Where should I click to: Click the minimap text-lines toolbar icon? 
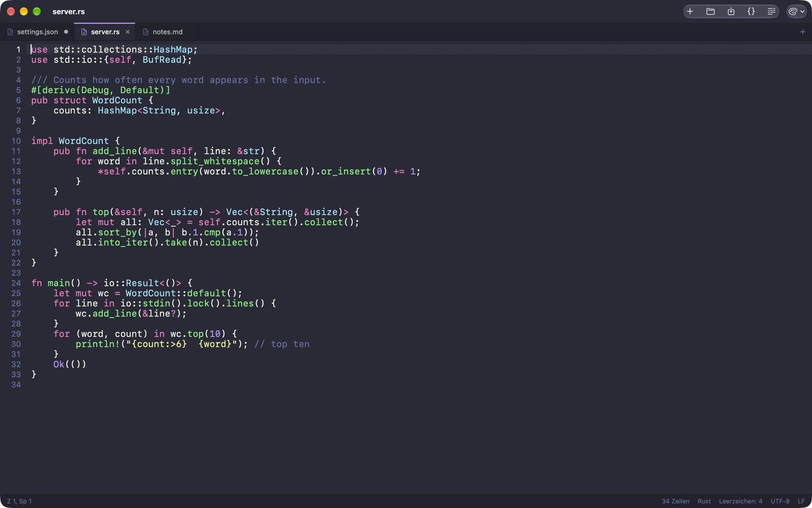771,11
